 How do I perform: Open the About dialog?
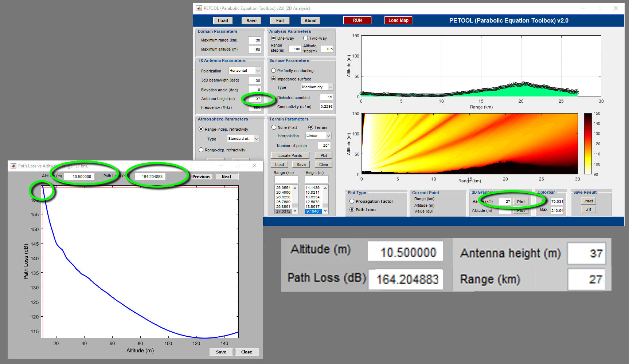point(310,21)
